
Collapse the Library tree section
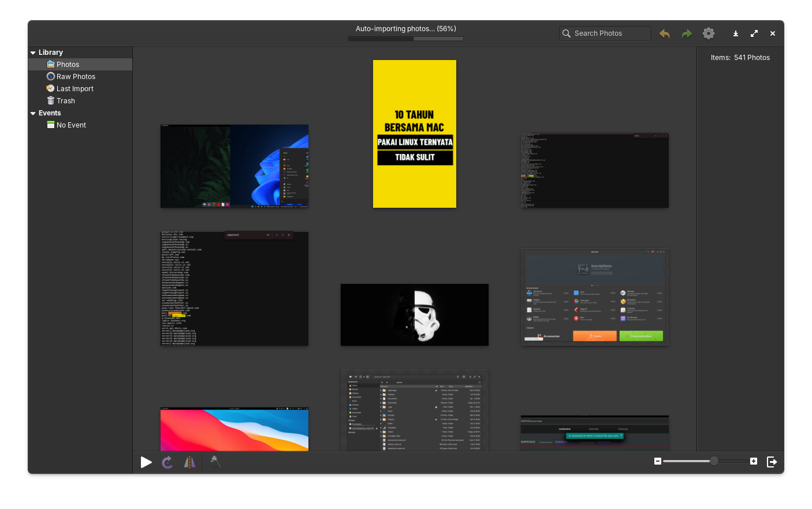click(x=33, y=53)
